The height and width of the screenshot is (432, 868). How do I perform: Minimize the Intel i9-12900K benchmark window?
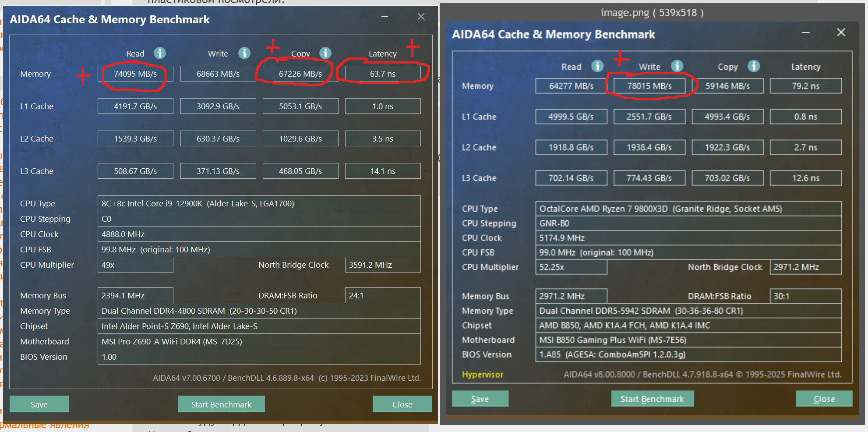click(385, 17)
